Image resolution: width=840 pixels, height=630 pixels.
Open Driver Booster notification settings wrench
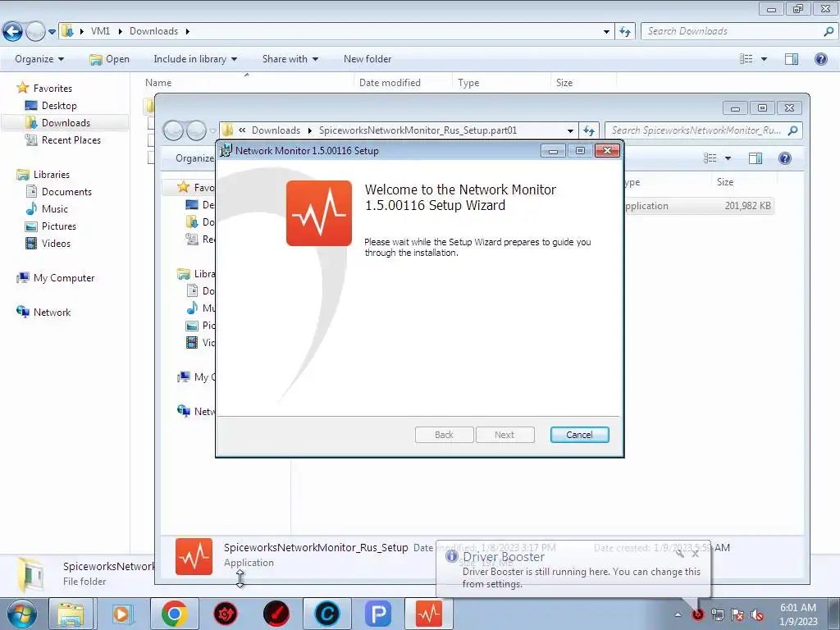click(x=680, y=554)
